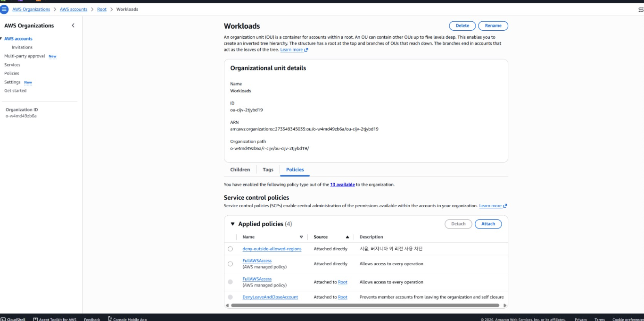Collapse the AWS Organizations side panel
The height and width of the screenshot is (321, 644).
73,25
